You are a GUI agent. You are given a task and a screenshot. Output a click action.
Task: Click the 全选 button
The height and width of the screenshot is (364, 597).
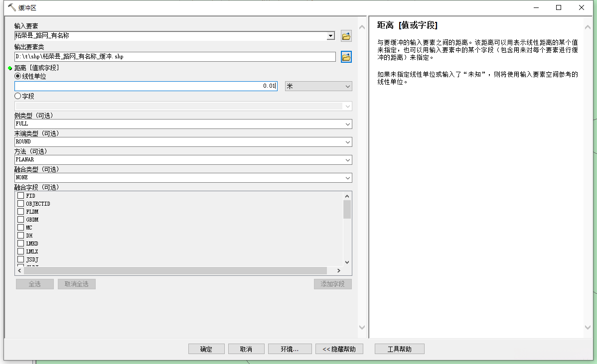click(x=35, y=284)
